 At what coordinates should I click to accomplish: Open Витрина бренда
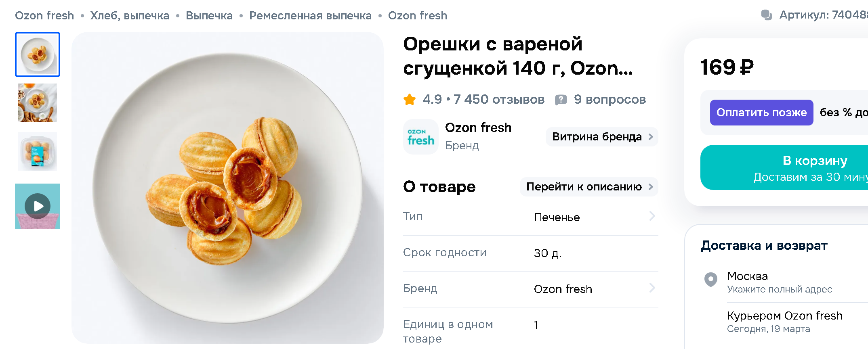601,137
